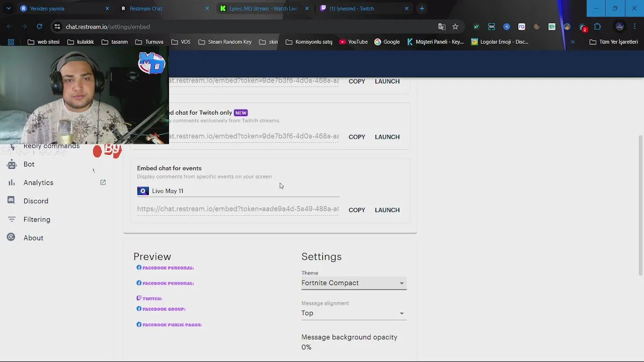
Task: Switch to the Yeniden yayınla tab
Action: [x=64, y=9]
